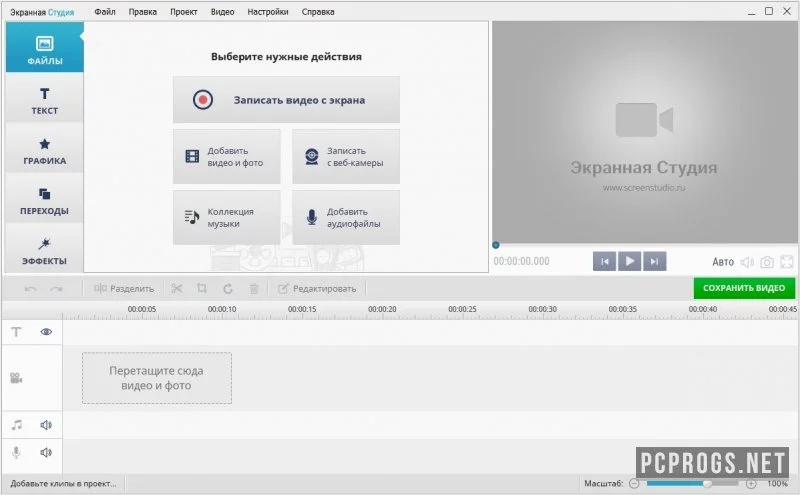Mute the music track speaker

(46, 425)
